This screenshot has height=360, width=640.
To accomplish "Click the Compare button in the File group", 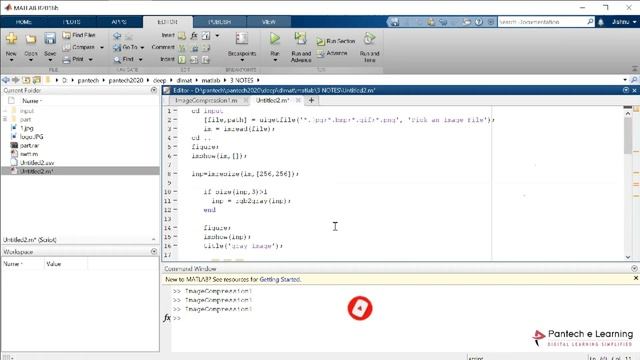I will click(x=79, y=47).
